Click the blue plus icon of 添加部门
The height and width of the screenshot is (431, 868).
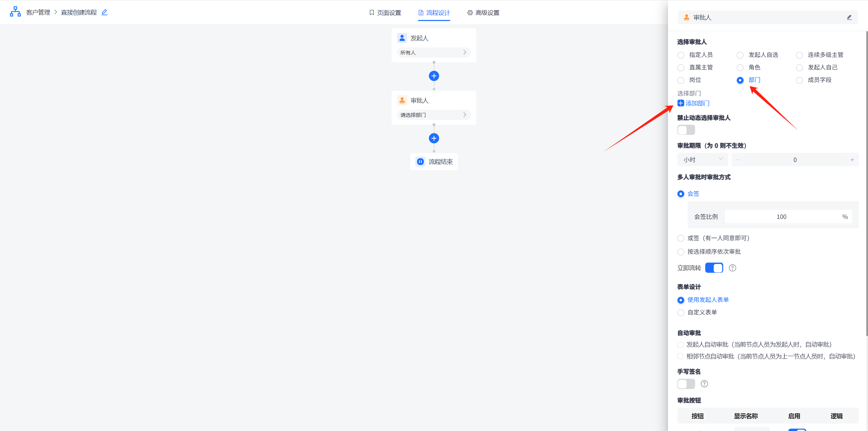point(680,103)
